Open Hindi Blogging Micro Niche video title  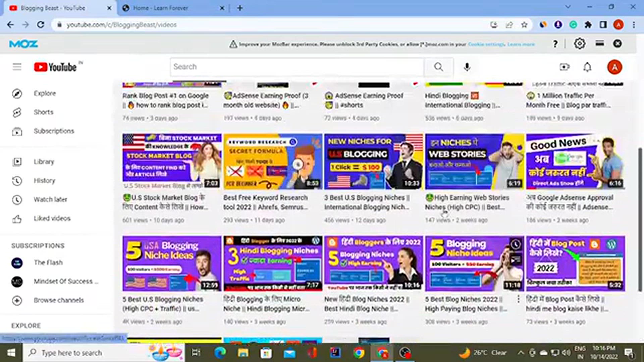pyautogui.click(x=266, y=304)
